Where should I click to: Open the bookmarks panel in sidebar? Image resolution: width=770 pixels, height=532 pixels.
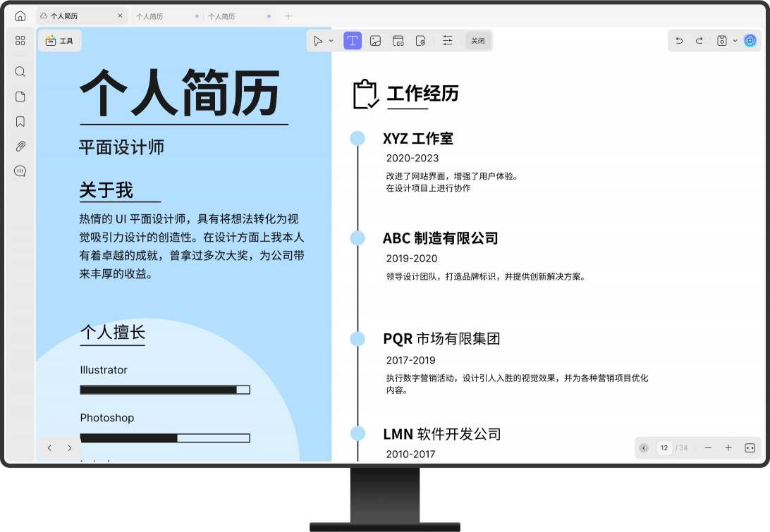pyautogui.click(x=20, y=122)
